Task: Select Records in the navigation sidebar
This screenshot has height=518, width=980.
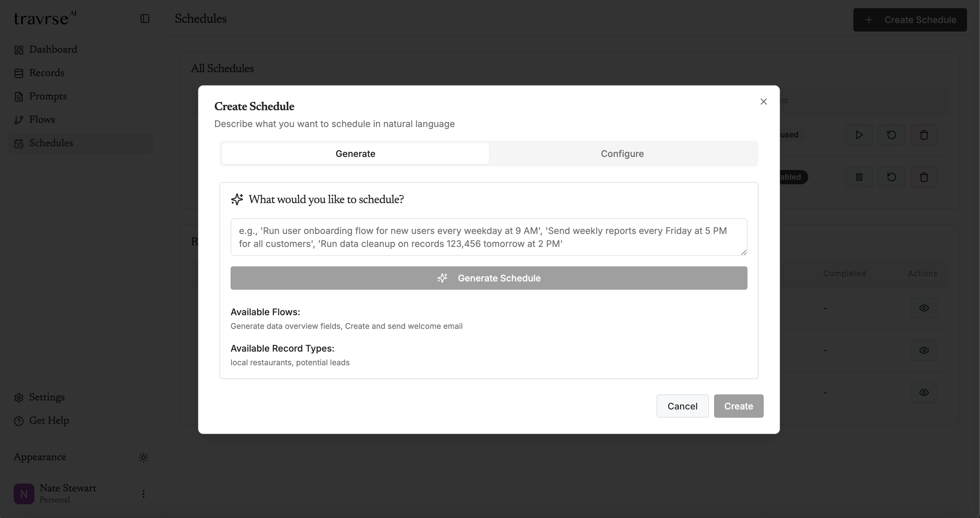Action: click(47, 73)
